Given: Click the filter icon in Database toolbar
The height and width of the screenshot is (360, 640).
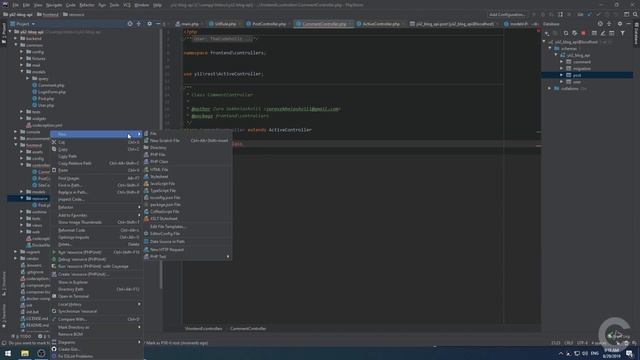Looking at the screenshot, I should point(622,33).
